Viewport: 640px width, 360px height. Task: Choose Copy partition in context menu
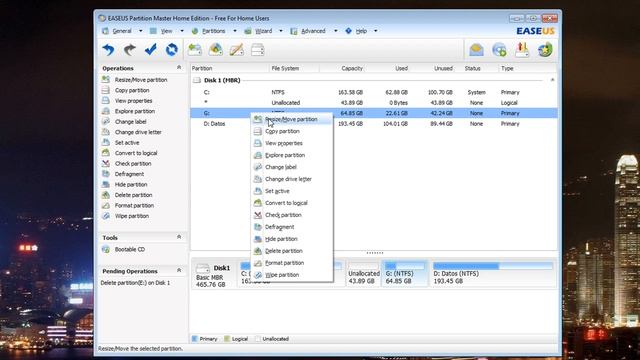[x=292, y=131]
